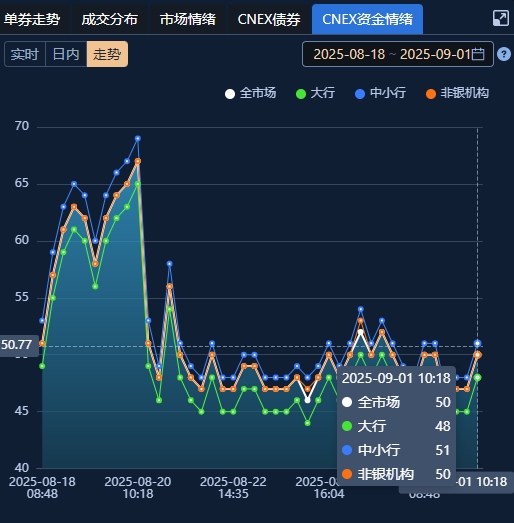Viewport: 514px width, 523px height.
Task: Toggle 全市场 series in the legend
Action: pos(250,93)
